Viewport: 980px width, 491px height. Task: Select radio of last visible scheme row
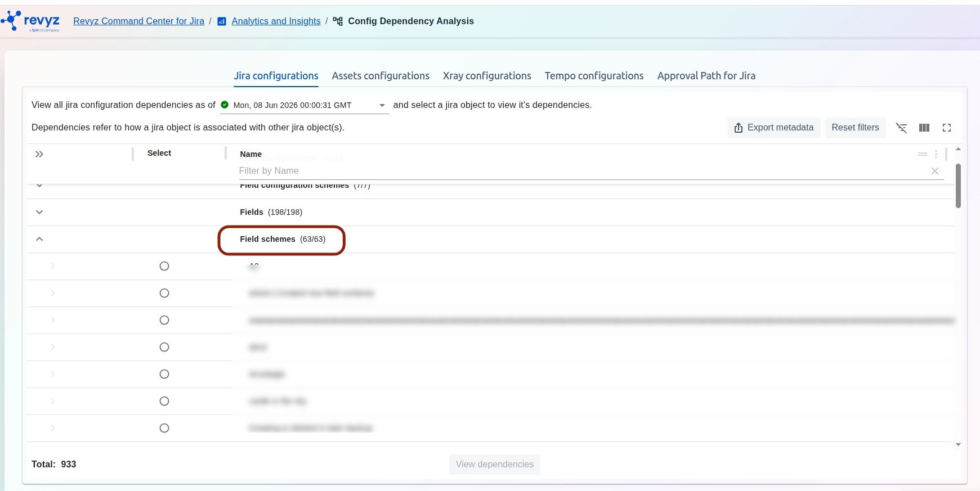164,428
